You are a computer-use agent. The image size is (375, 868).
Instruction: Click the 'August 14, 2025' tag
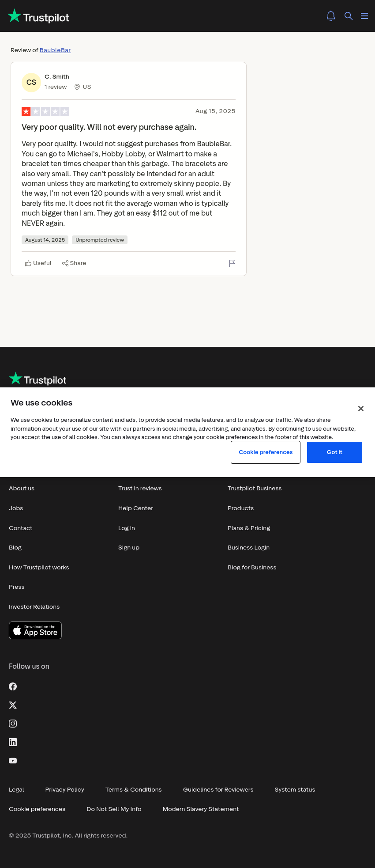[x=45, y=240]
